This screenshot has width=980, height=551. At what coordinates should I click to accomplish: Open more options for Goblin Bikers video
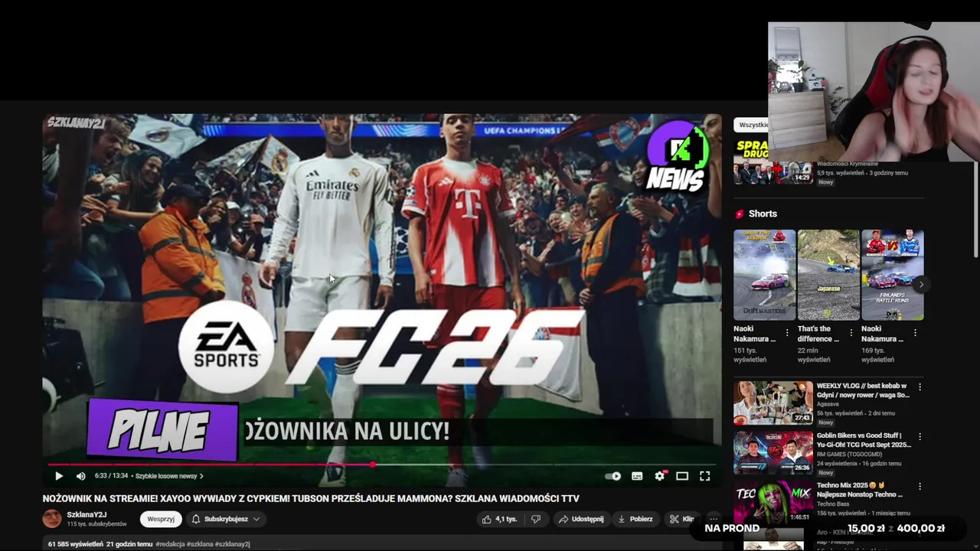pos(920,437)
